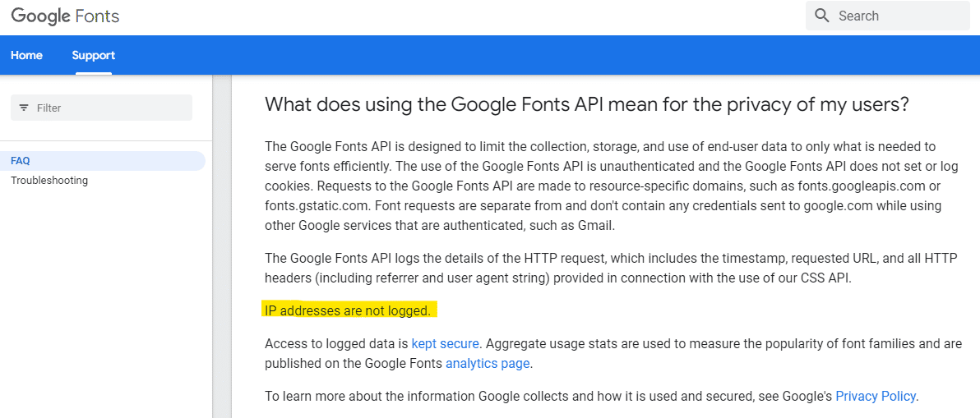Open the Home tab
This screenshot has width=980, height=418.
27,56
